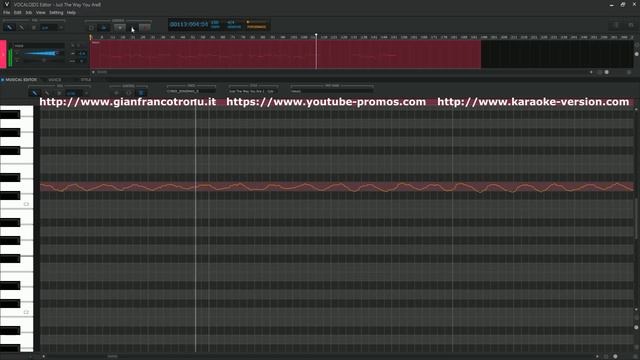The image size is (640, 360).
Task: Open the View menu
Action: point(40,13)
